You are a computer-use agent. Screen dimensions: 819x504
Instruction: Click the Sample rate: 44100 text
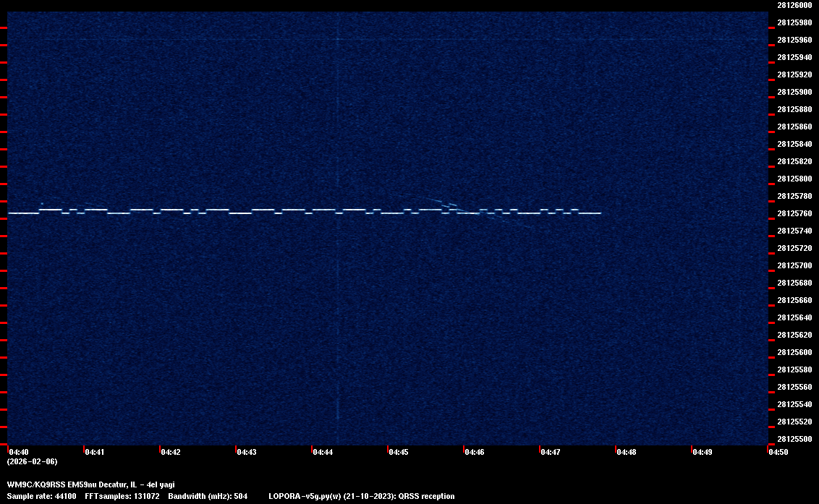coord(41,496)
